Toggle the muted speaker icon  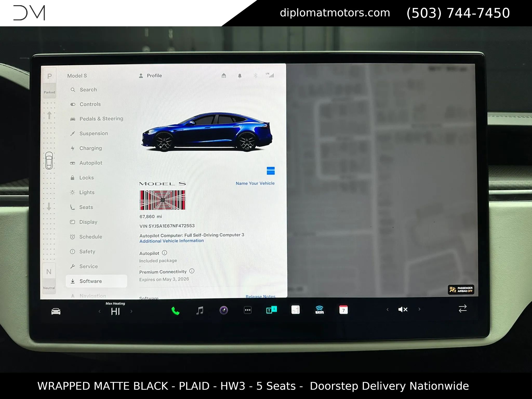coord(403,309)
